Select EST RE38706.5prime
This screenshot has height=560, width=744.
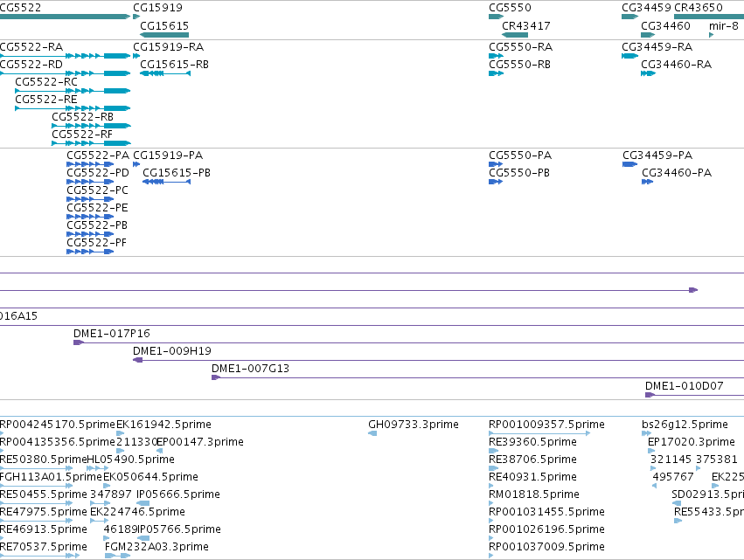tap(532, 460)
